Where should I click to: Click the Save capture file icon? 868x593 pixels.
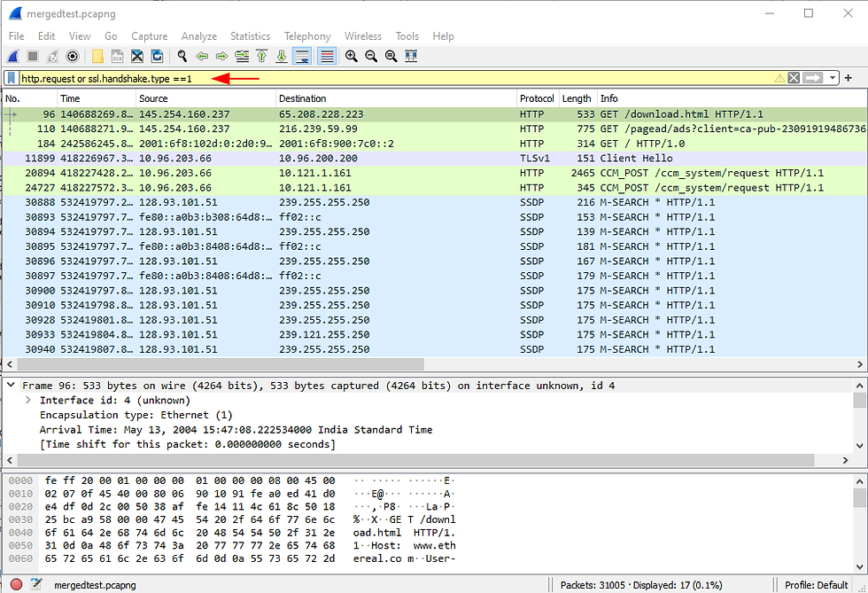tap(117, 56)
